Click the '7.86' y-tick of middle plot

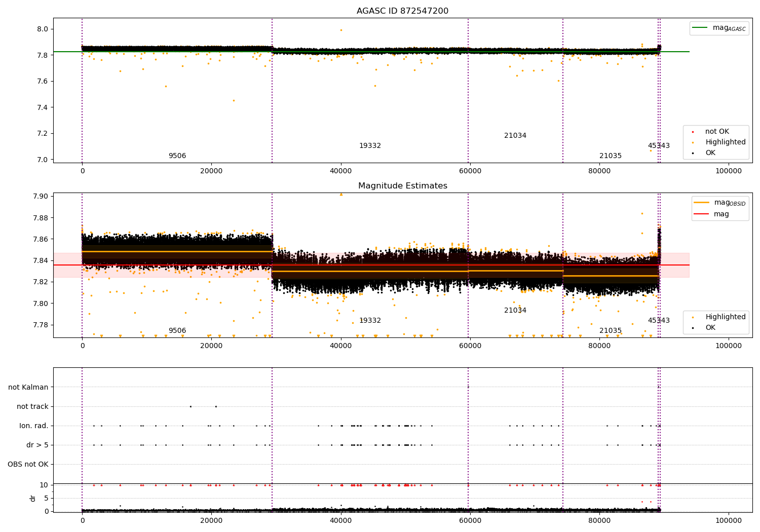point(41,240)
